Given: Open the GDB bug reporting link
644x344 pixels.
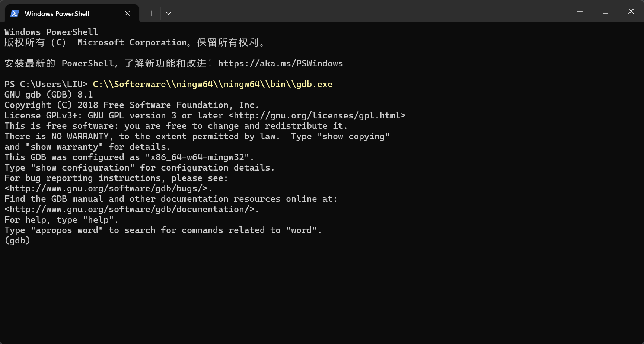Looking at the screenshot, I should 107,188.
